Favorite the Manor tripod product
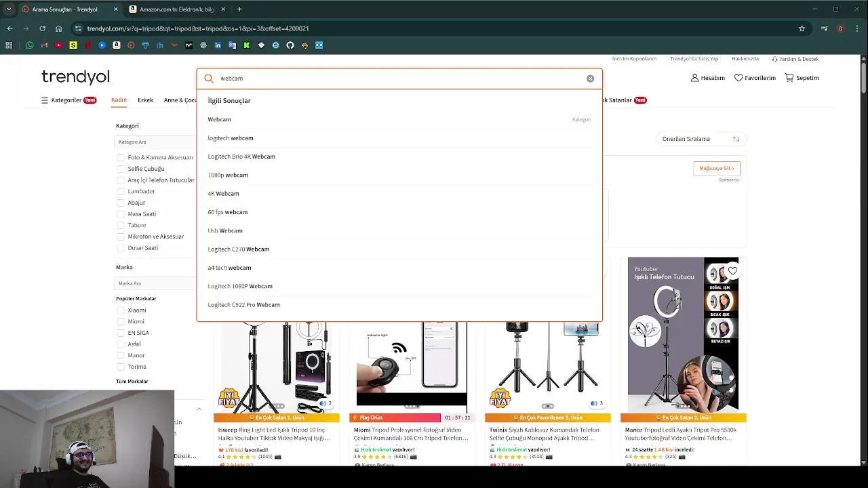Viewport: 868px width, 488px height. point(732,270)
